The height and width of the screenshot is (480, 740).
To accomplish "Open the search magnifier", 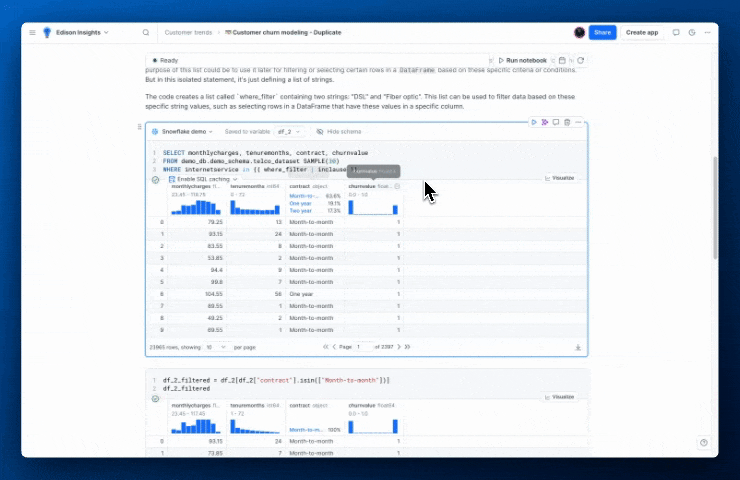I will pyautogui.click(x=146, y=33).
